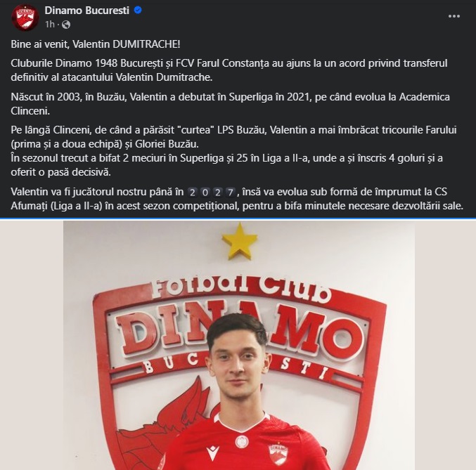Click the DINAMO lettering on wall crest

(239, 332)
